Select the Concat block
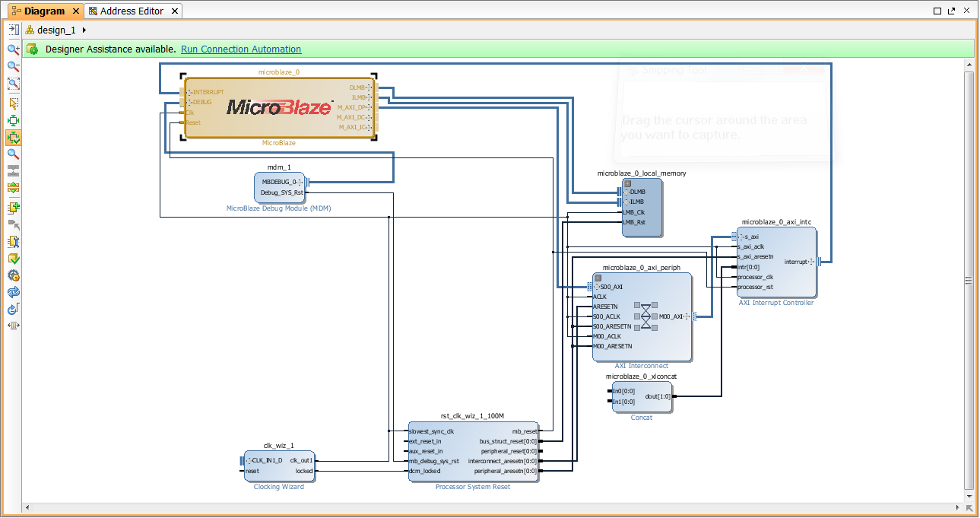Image resolution: width=980 pixels, height=518 pixels. pyautogui.click(x=642, y=396)
